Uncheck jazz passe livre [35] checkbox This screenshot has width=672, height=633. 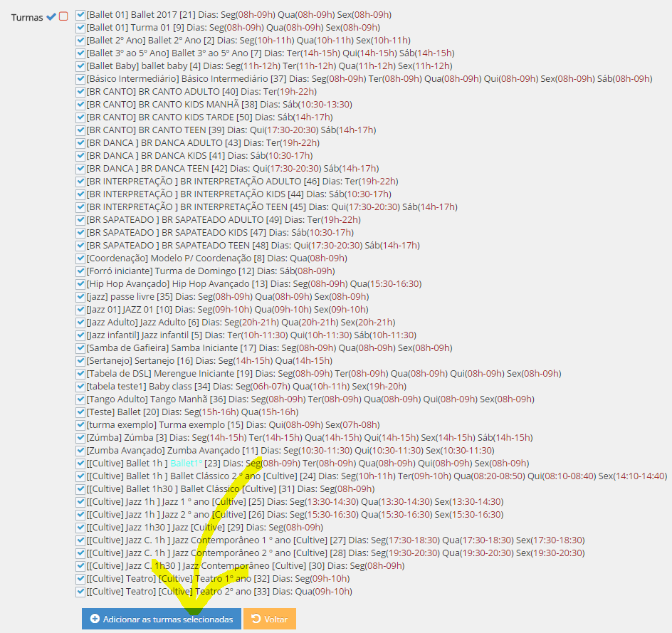pyautogui.click(x=80, y=297)
